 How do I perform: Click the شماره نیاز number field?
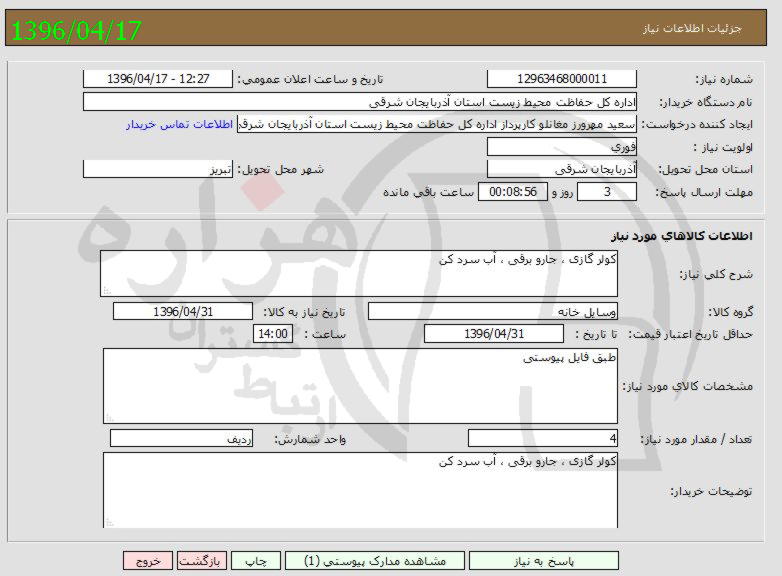pos(562,79)
